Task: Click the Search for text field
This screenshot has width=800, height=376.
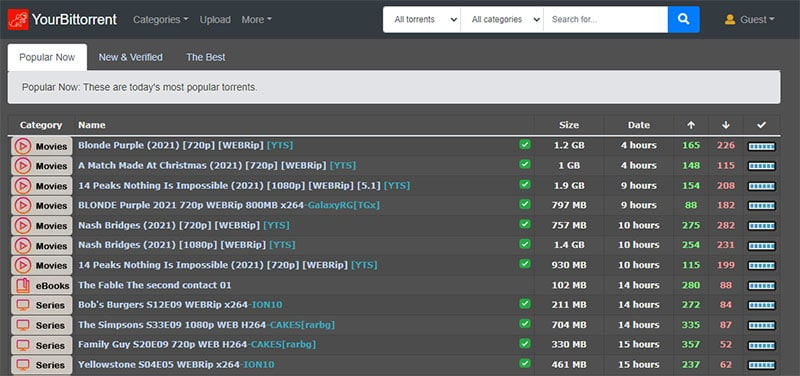Action: pos(606,19)
